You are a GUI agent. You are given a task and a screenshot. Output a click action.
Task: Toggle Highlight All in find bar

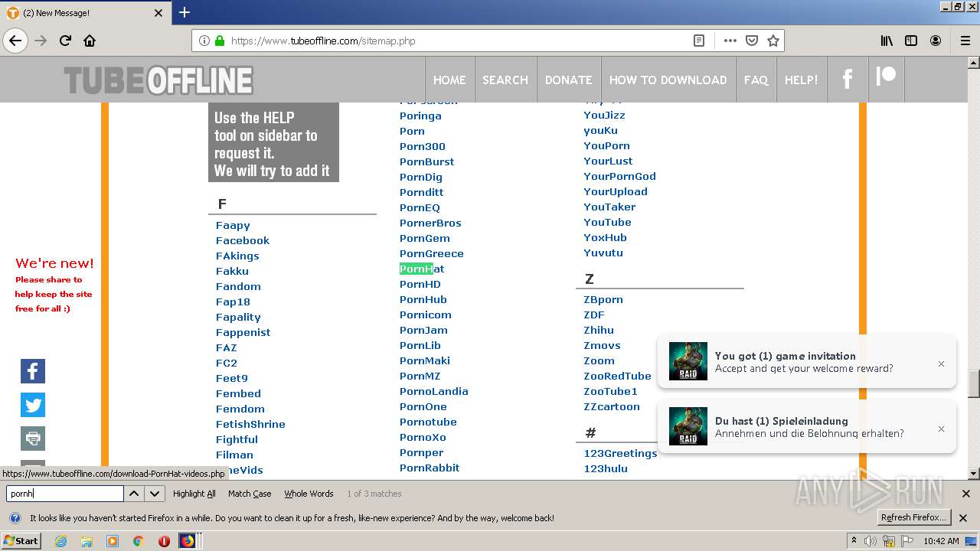pyautogui.click(x=194, y=494)
